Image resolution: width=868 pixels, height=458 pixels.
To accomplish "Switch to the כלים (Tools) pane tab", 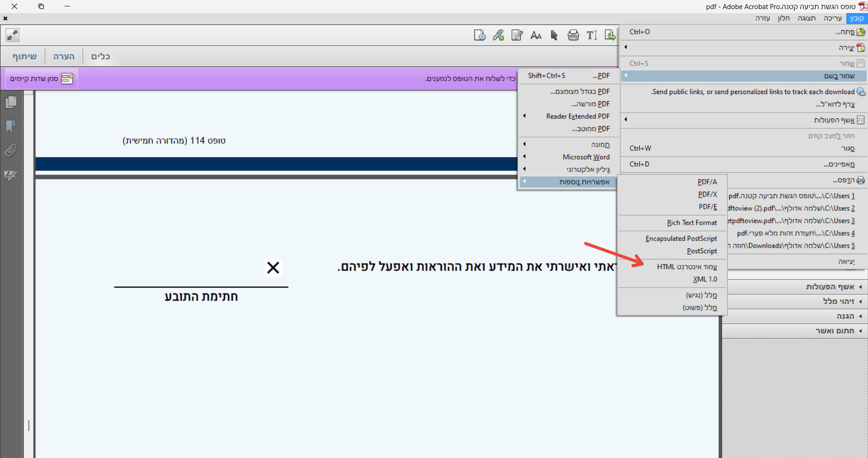I will point(100,57).
